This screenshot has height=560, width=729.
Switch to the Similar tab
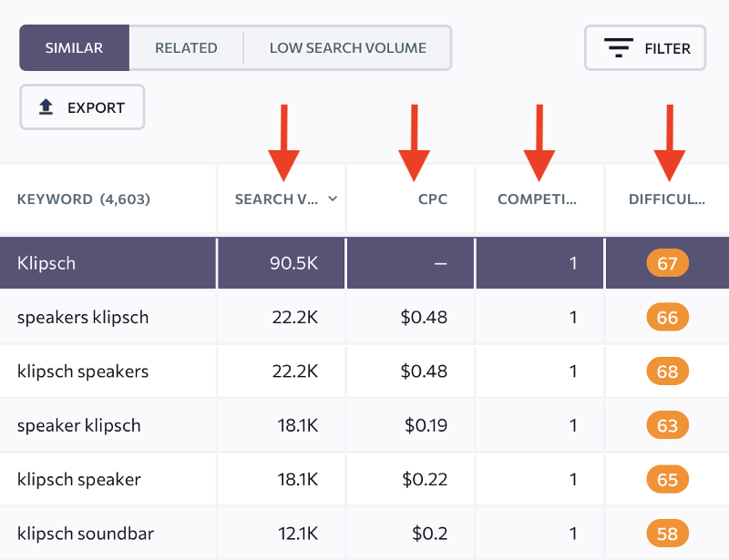(75, 48)
